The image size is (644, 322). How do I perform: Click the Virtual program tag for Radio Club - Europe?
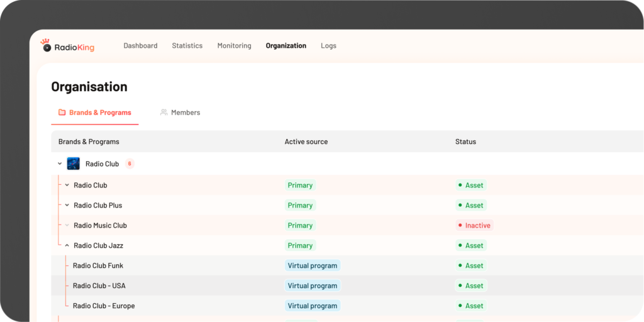(x=312, y=306)
